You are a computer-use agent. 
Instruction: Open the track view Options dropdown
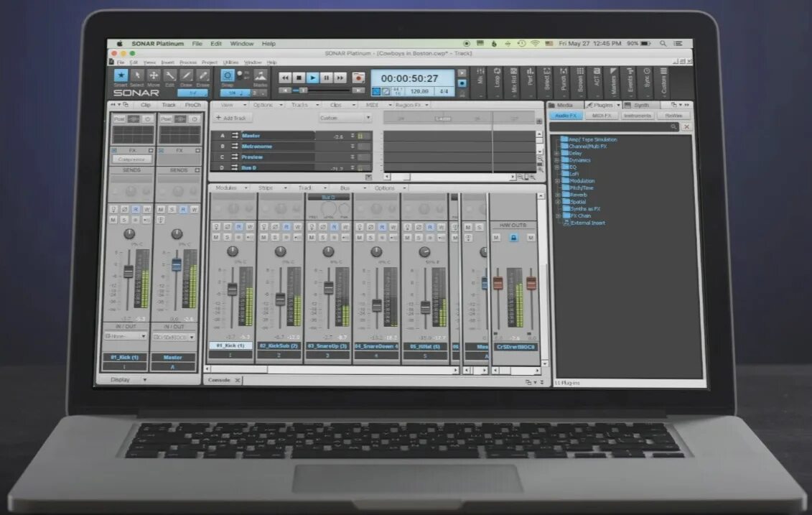267,105
